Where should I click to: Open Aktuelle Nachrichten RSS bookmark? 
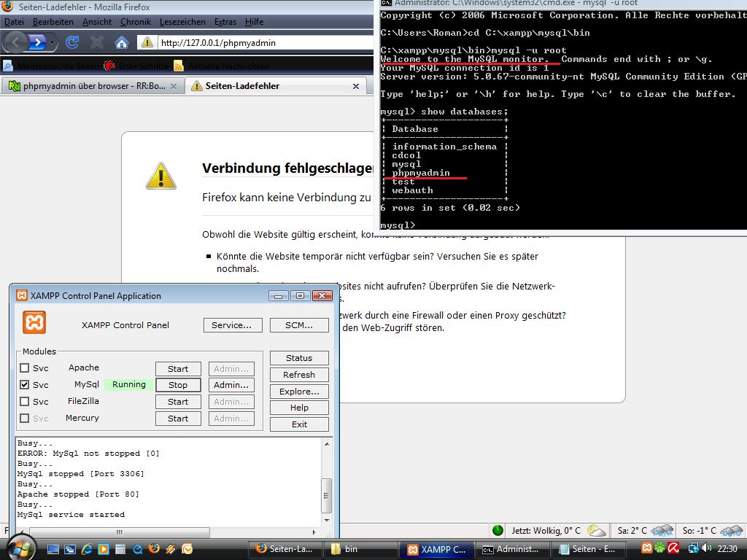point(222,66)
